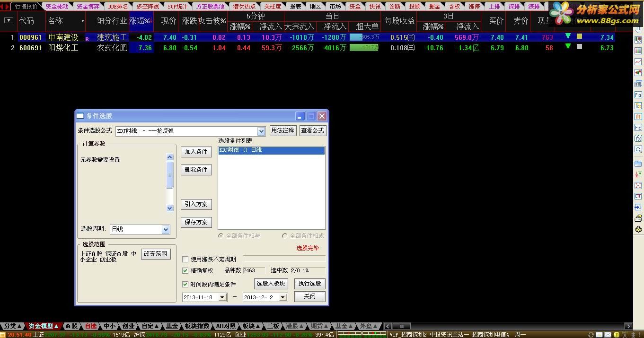Click the red-green up-down arrows sidebar icon

[x=638, y=174]
